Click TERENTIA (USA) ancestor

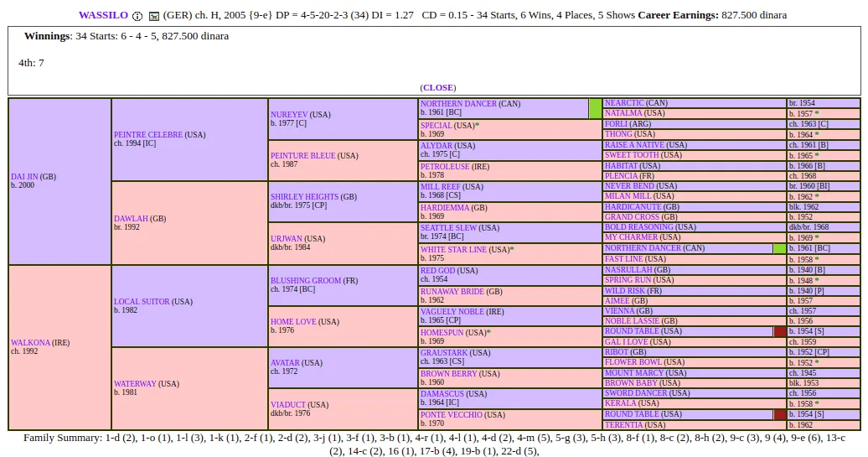pos(624,425)
